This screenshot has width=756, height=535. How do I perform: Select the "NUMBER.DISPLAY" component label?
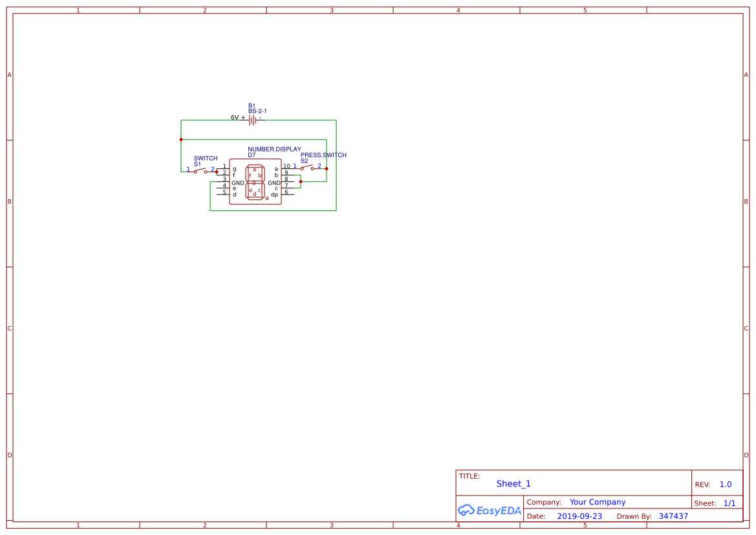[274, 149]
